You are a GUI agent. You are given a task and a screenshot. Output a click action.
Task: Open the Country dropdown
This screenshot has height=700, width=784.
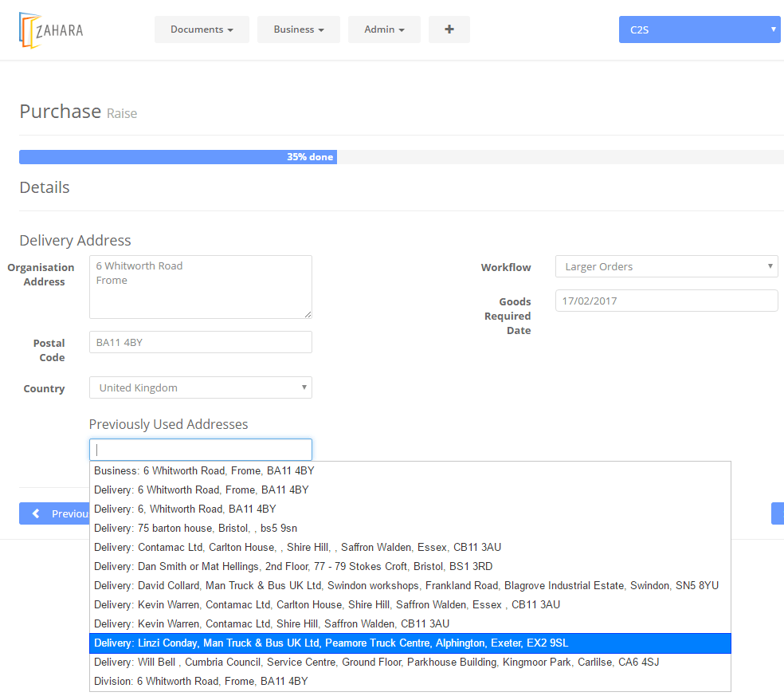click(x=201, y=387)
